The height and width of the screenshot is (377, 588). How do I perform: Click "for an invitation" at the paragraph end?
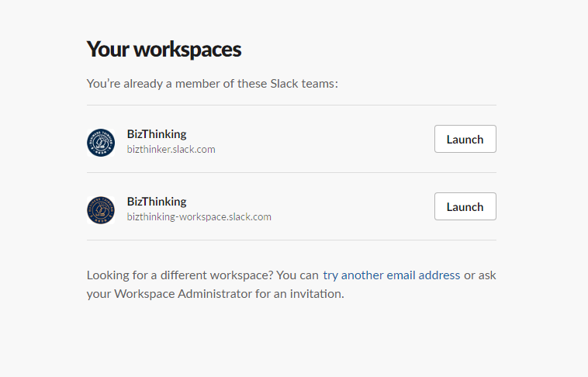pyautogui.click(x=299, y=294)
